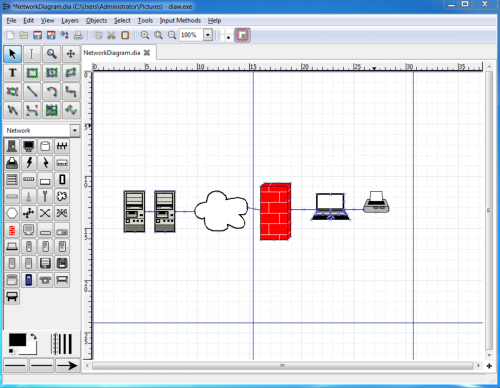
Task: Activate the Magnify tool in toolbox
Action: click(x=51, y=54)
